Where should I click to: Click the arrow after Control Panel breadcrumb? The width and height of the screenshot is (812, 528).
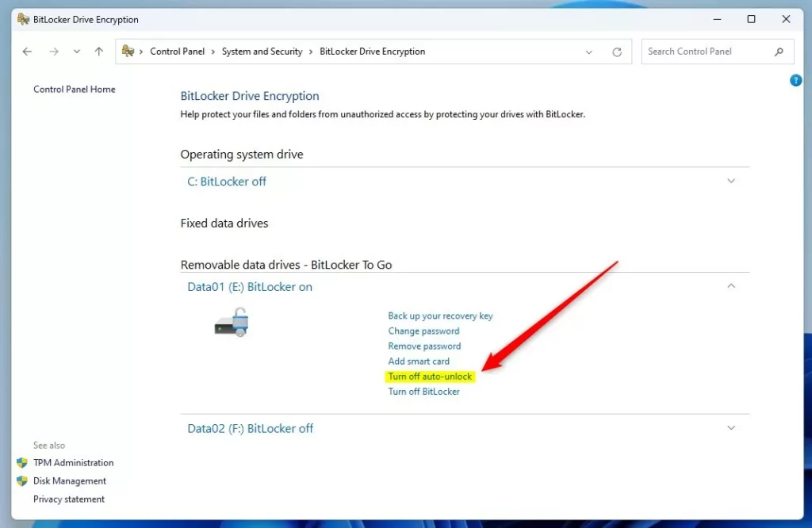click(213, 52)
